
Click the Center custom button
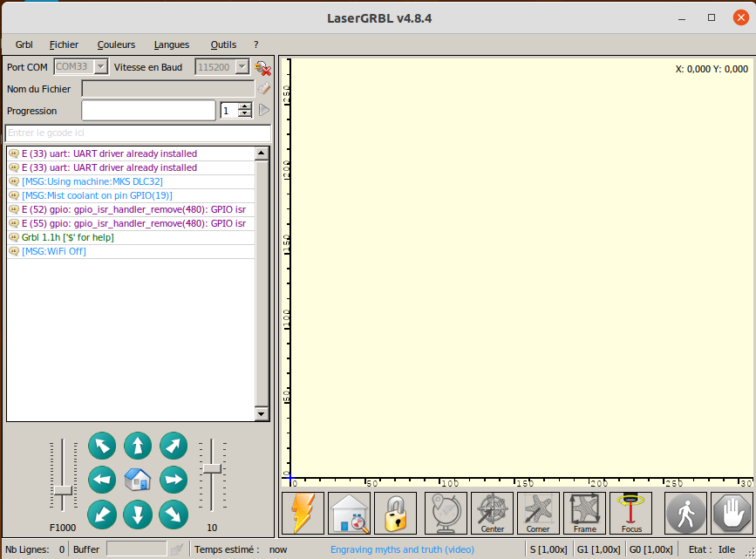point(493,513)
